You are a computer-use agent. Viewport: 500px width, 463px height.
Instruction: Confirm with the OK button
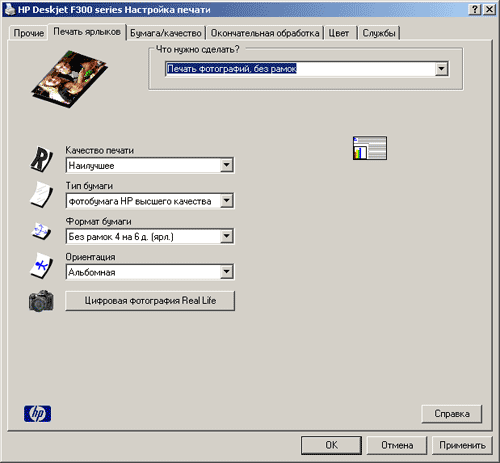[x=331, y=445]
